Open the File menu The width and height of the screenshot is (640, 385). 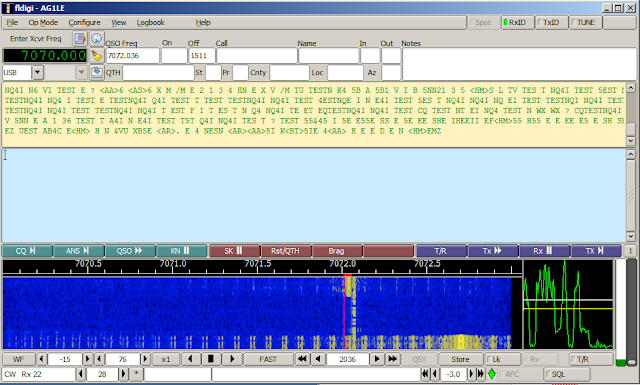click(12, 22)
